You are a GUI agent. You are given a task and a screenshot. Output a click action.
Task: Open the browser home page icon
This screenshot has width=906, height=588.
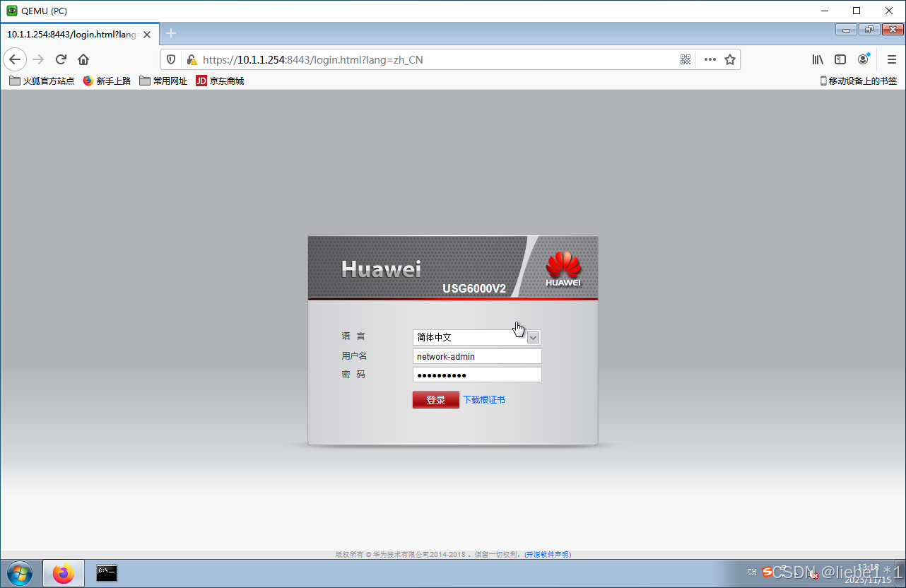(x=83, y=59)
